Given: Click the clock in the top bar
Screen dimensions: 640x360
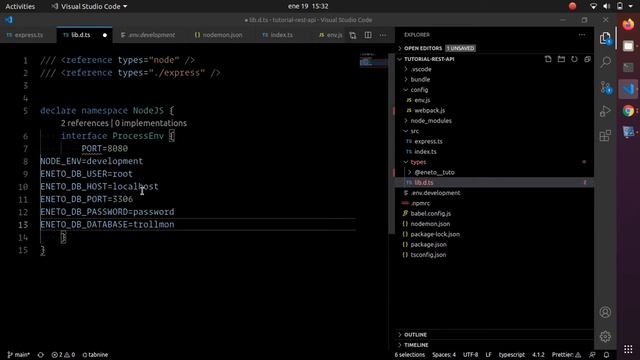Looking at the screenshot, I should 308,6.
